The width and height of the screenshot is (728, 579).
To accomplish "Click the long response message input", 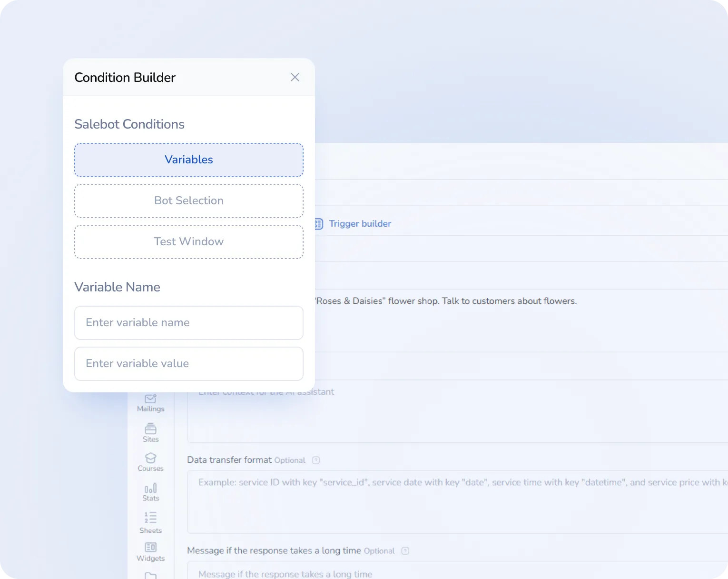I will pyautogui.click(x=457, y=573).
